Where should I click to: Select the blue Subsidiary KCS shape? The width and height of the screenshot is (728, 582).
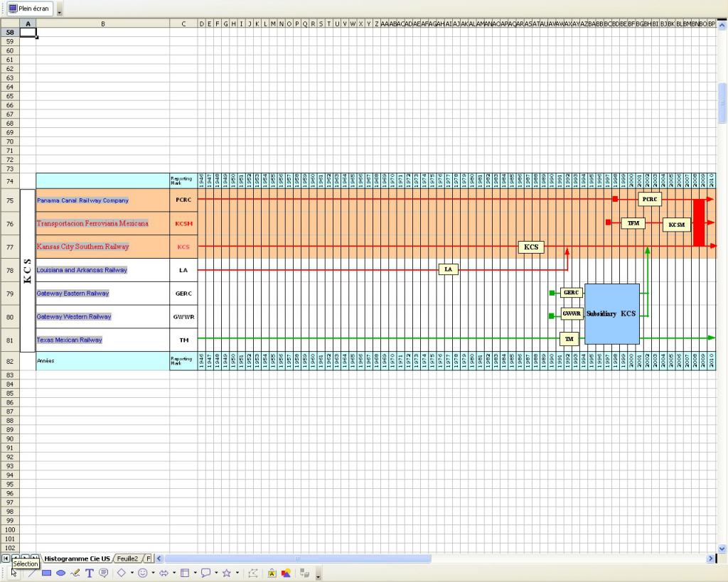(611, 314)
